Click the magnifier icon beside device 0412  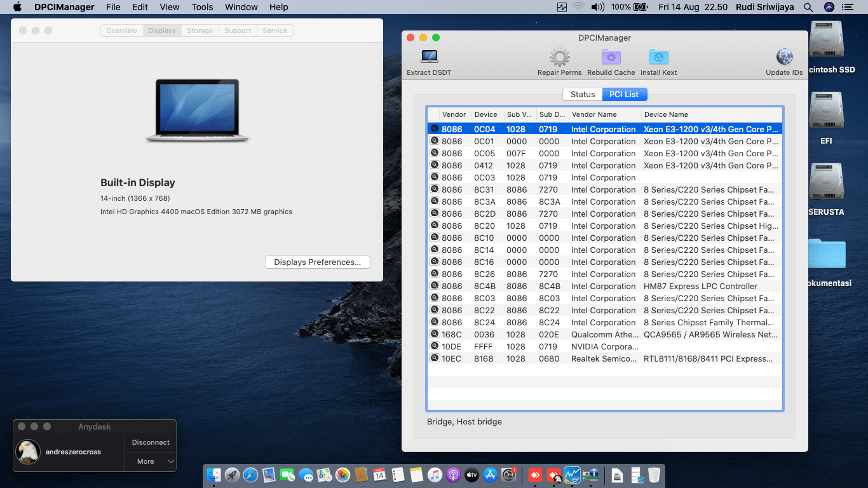pyautogui.click(x=435, y=165)
